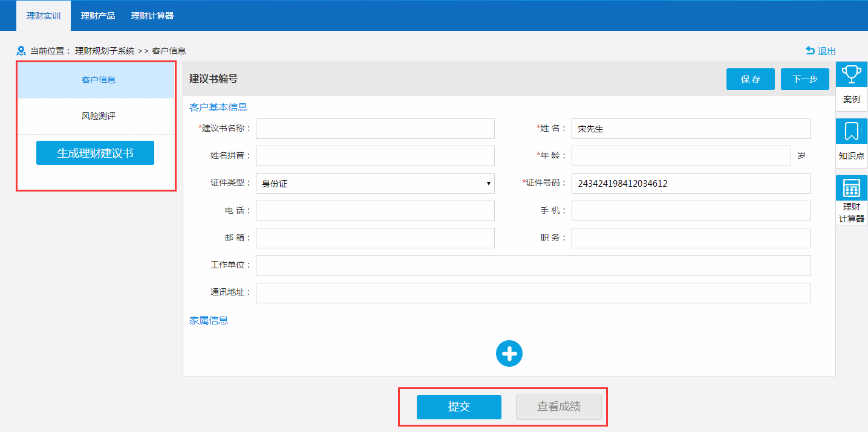The height and width of the screenshot is (432, 868).
Task: Select 风险测评 in the left panel
Action: click(x=99, y=116)
